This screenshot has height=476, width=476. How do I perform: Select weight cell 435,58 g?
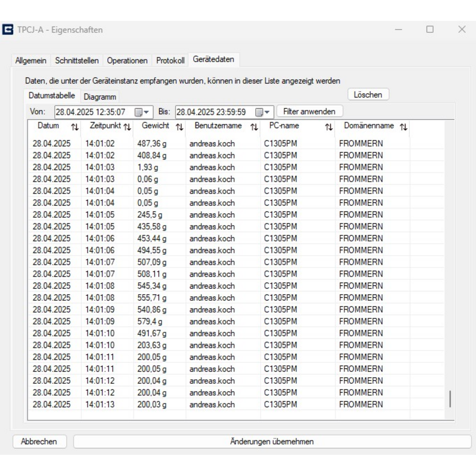[x=152, y=227]
